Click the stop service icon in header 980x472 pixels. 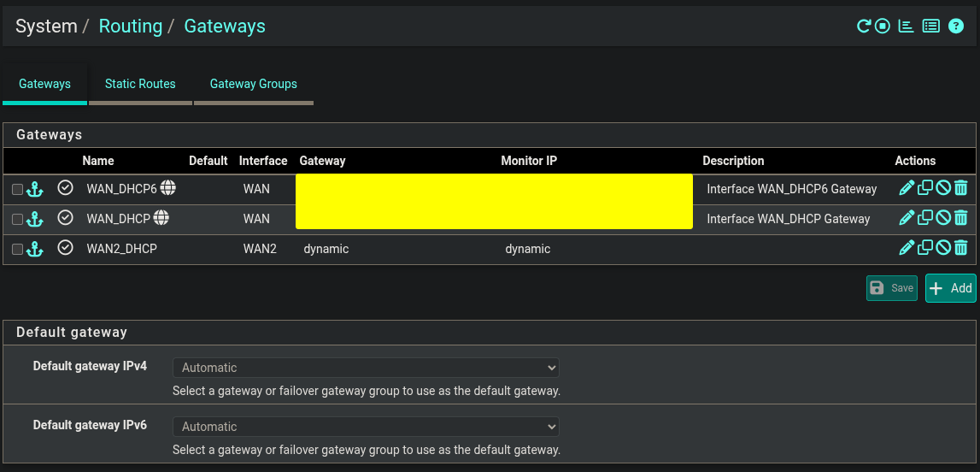883,27
